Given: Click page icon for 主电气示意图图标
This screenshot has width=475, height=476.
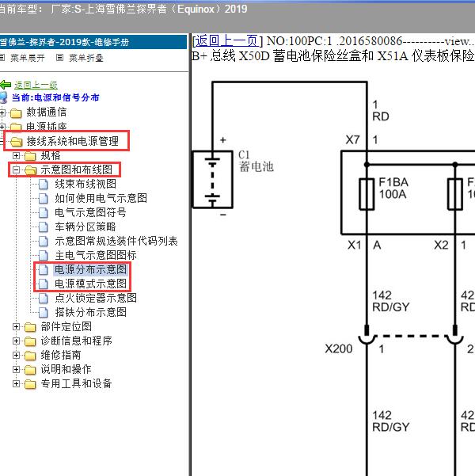Looking at the screenshot, I should coord(44,256).
